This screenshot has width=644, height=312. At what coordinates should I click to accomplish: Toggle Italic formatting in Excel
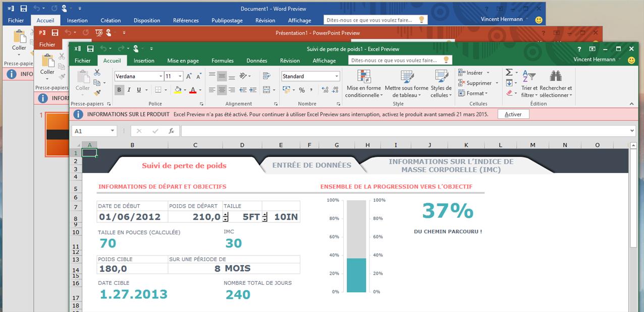(129, 90)
